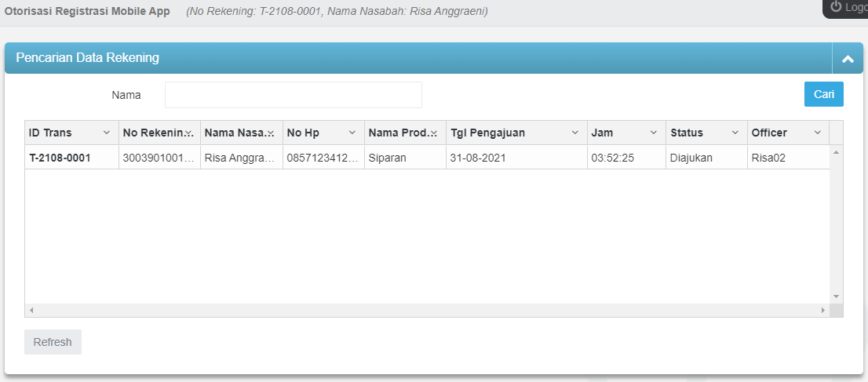Image resolution: width=868 pixels, height=382 pixels.
Task: Collapse the Pencarian Data Rekening panel
Action: click(847, 58)
